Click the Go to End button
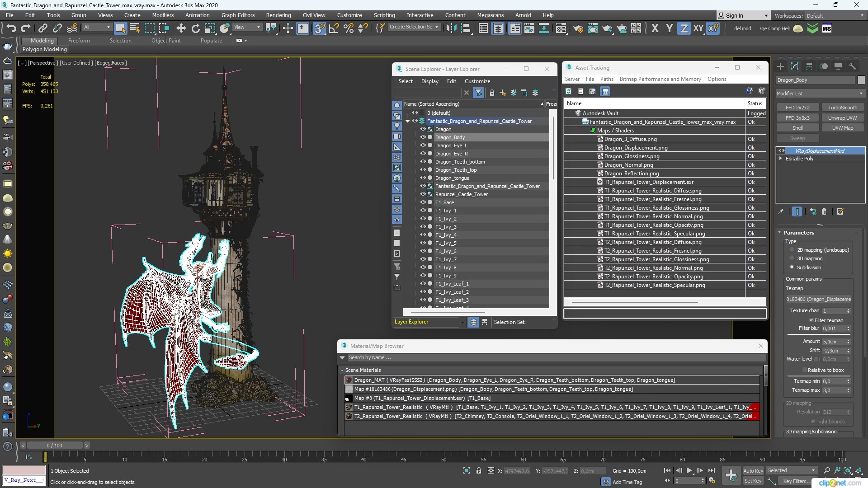Image resolution: width=868 pixels, height=488 pixels. pos(712,470)
